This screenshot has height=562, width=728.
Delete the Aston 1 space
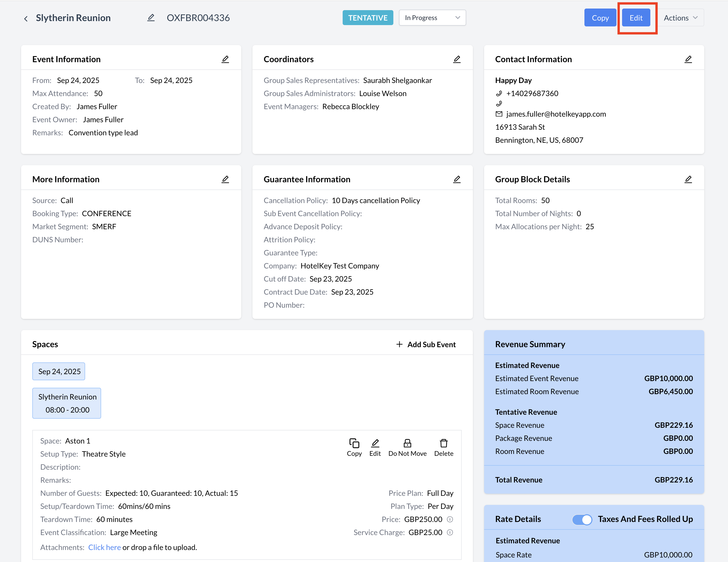[x=443, y=447]
